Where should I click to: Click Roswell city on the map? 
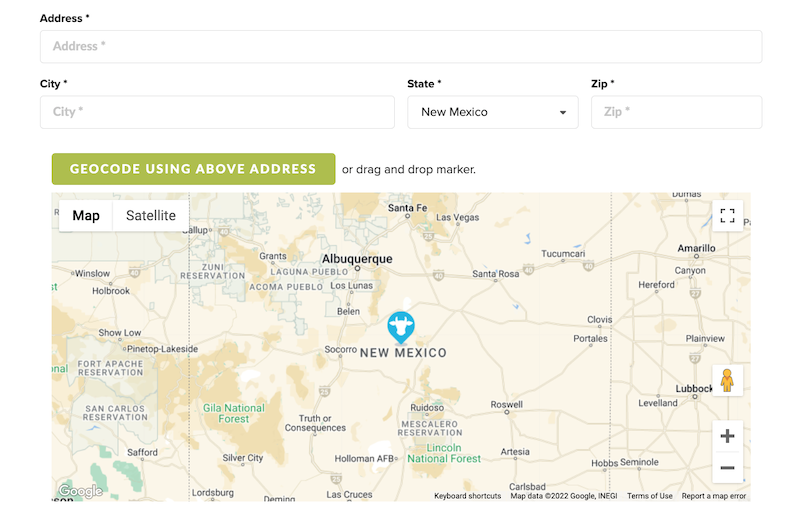[x=506, y=405]
